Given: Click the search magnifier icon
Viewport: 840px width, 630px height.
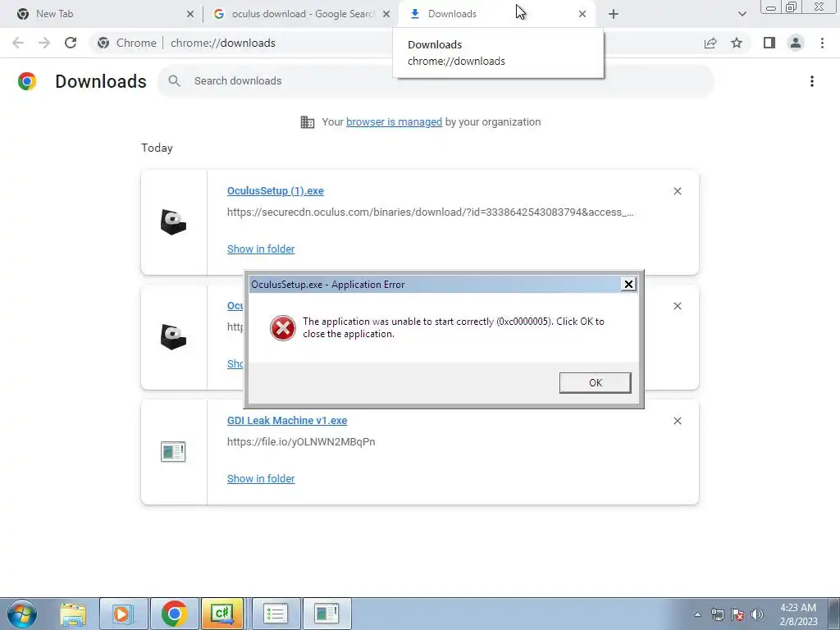Looking at the screenshot, I should tap(174, 81).
